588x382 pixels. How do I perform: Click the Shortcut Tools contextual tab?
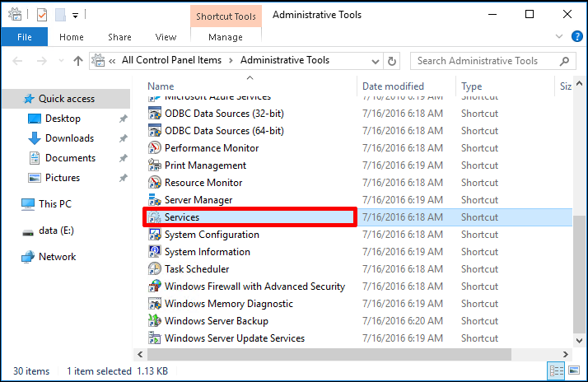(226, 16)
